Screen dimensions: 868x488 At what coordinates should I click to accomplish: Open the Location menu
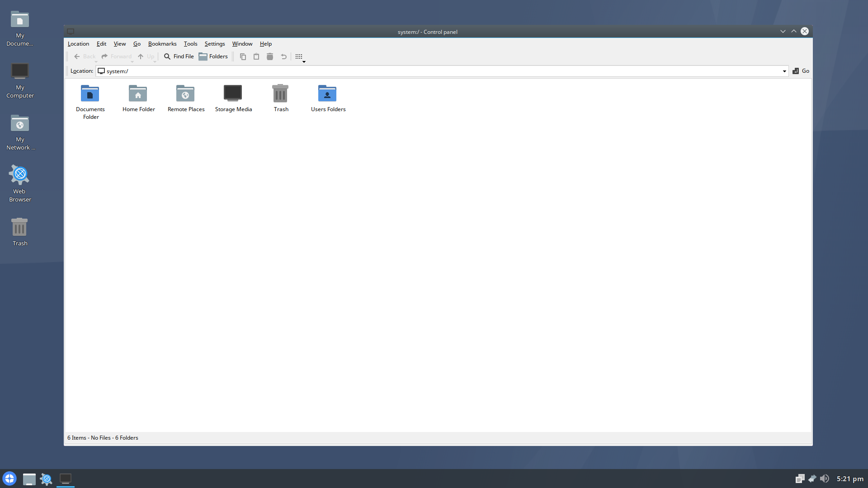[x=78, y=44]
